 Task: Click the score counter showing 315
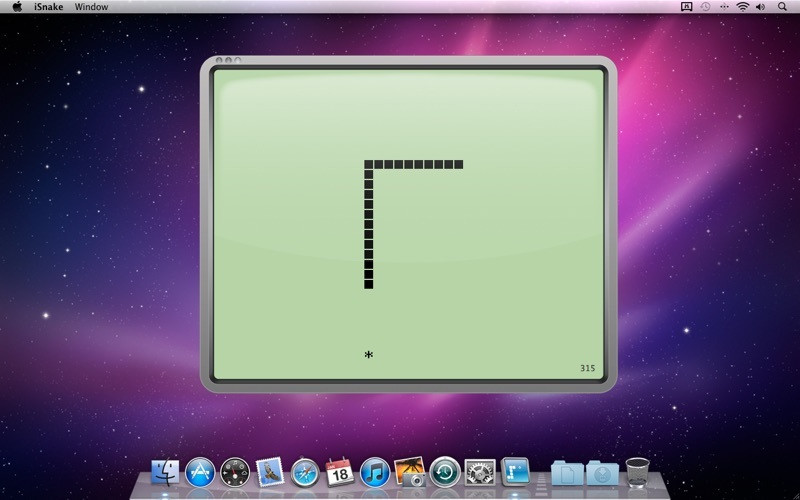point(587,368)
